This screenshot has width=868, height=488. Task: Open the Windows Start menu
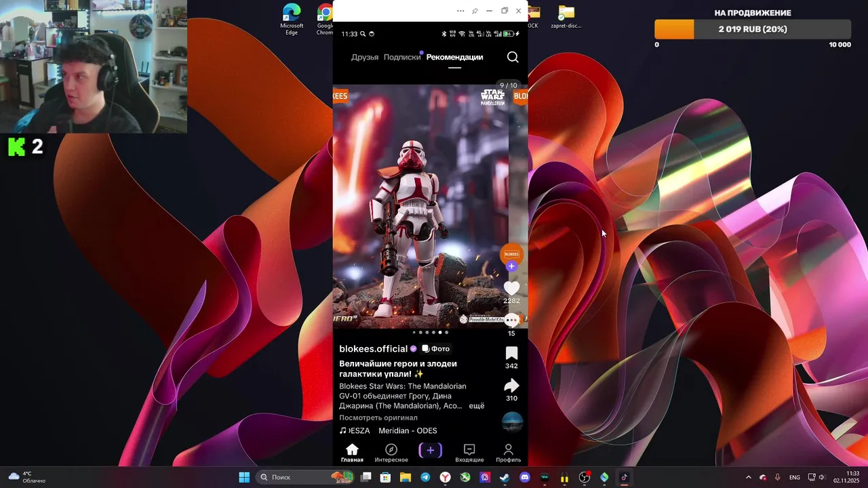tap(244, 477)
